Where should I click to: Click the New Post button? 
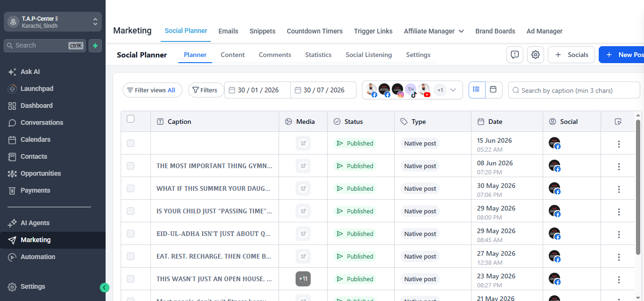[x=621, y=55]
